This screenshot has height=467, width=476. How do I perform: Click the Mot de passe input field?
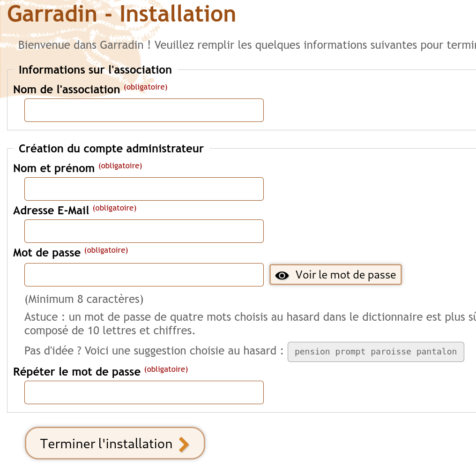pos(144,275)
